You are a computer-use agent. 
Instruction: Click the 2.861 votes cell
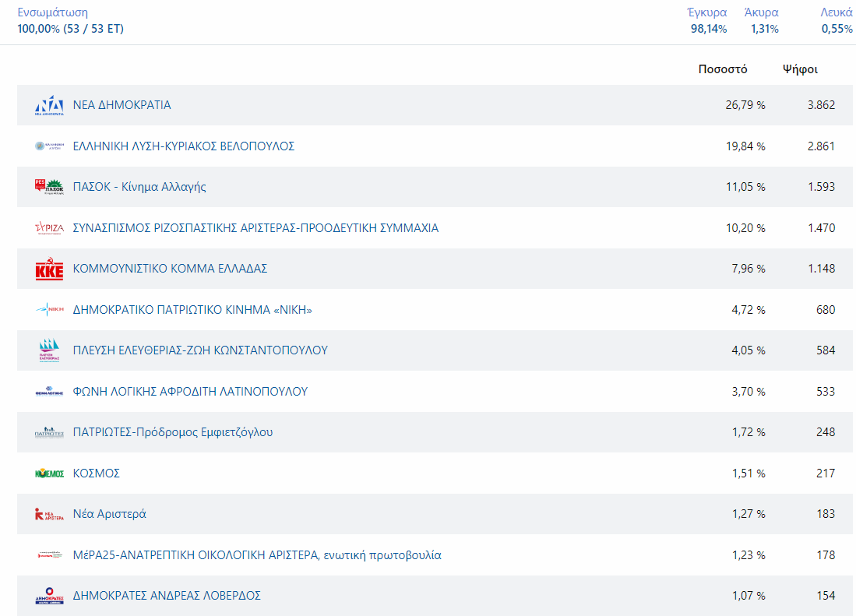coord(822,146)
